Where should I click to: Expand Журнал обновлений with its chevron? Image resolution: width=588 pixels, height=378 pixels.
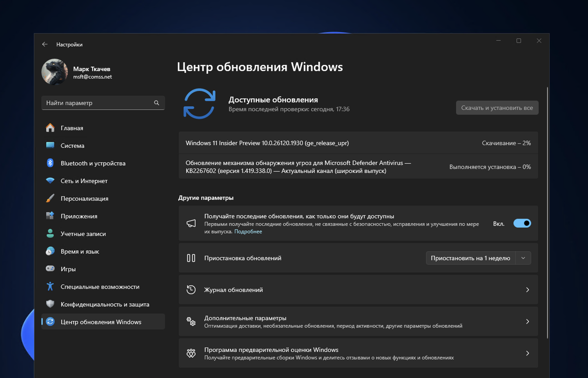pyautogui.click(x=527, y=290)
